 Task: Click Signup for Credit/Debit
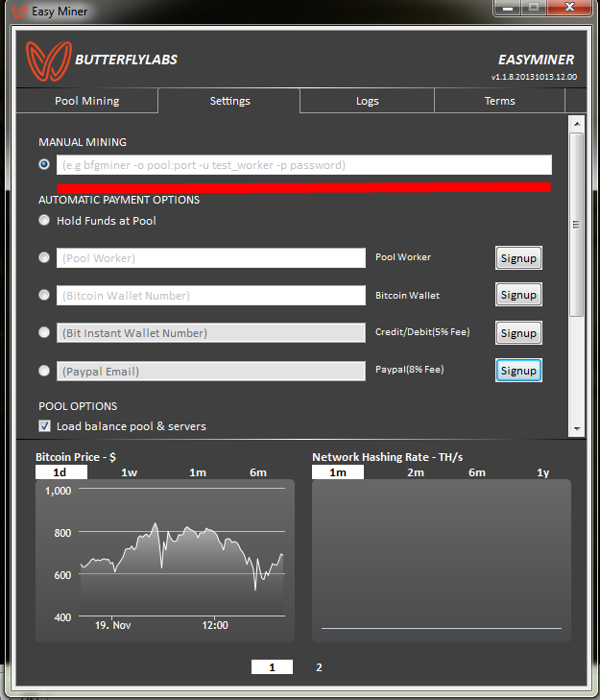pos(518,333)
